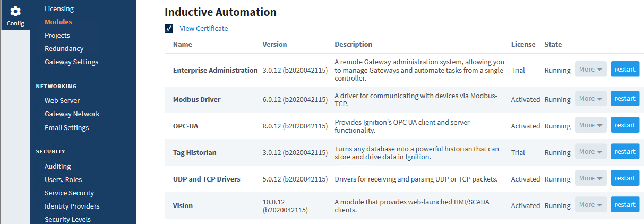Image resolution: width=644 pixels, height=224 pixels.
Task: Expand More dropdown for UDP and TCP Drivers
Action: pos(591,178)
